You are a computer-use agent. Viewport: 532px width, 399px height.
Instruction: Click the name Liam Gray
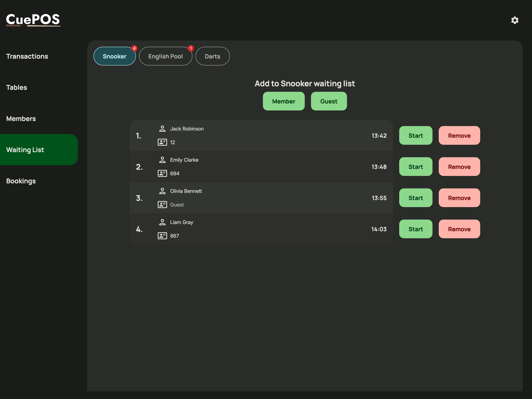(181, 222)
